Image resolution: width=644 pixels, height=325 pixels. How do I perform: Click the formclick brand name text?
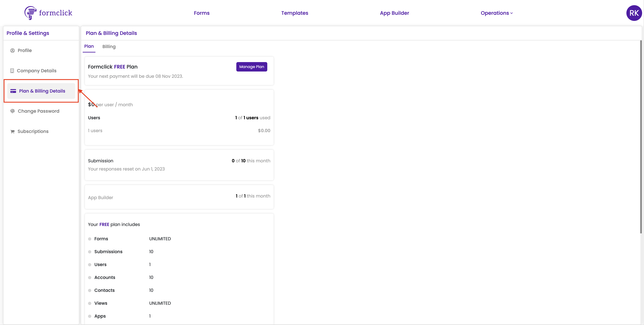(x=56, y=13)
